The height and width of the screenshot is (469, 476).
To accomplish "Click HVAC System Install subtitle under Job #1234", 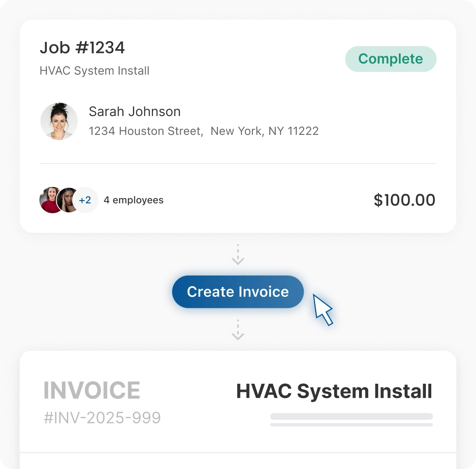I will point(94,71).
